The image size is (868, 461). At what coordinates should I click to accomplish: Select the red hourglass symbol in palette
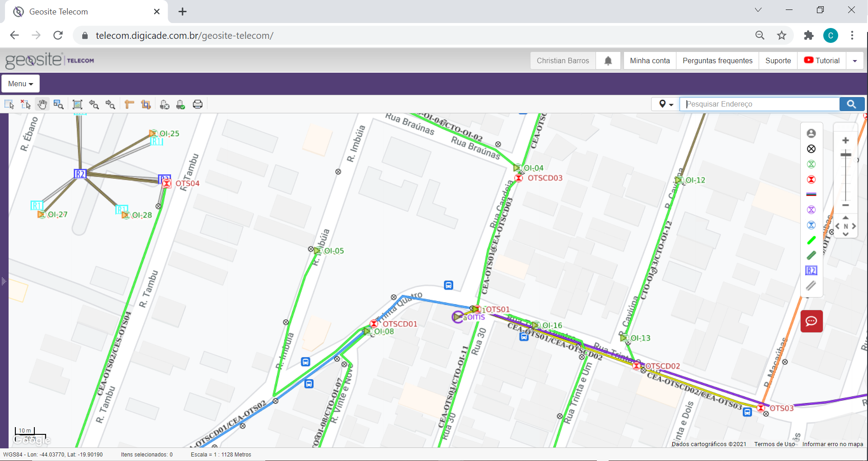click(812, 179)
